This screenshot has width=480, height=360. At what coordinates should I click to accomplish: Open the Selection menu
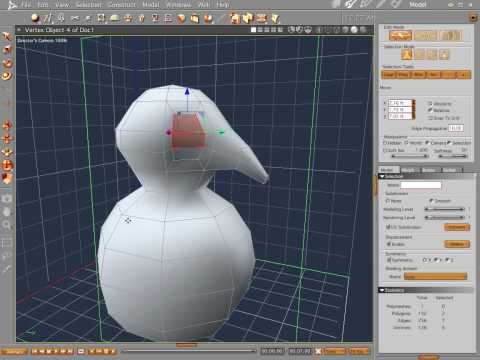click(88, 5)
